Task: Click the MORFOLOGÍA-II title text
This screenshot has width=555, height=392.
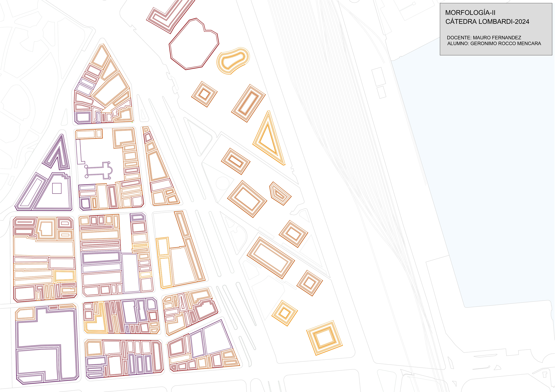Action: [470, 13]
